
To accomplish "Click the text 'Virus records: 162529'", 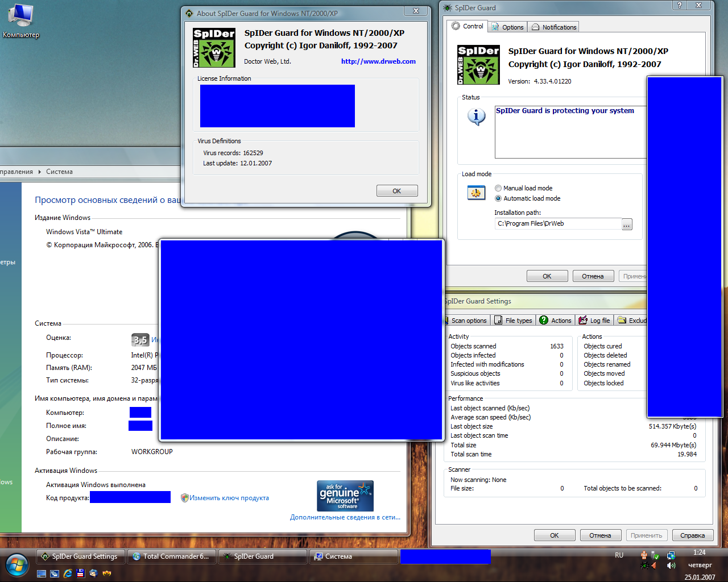I will [233, 153].
